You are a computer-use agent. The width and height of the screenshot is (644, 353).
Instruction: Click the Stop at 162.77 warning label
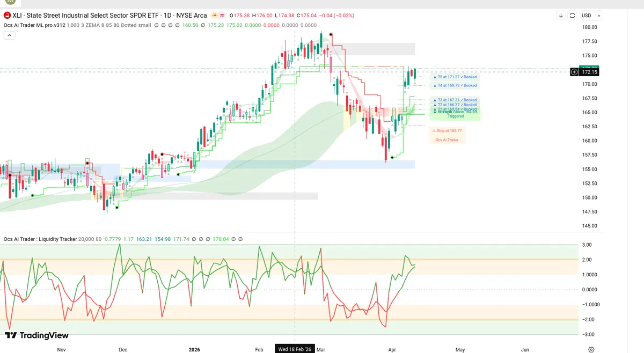447,130
